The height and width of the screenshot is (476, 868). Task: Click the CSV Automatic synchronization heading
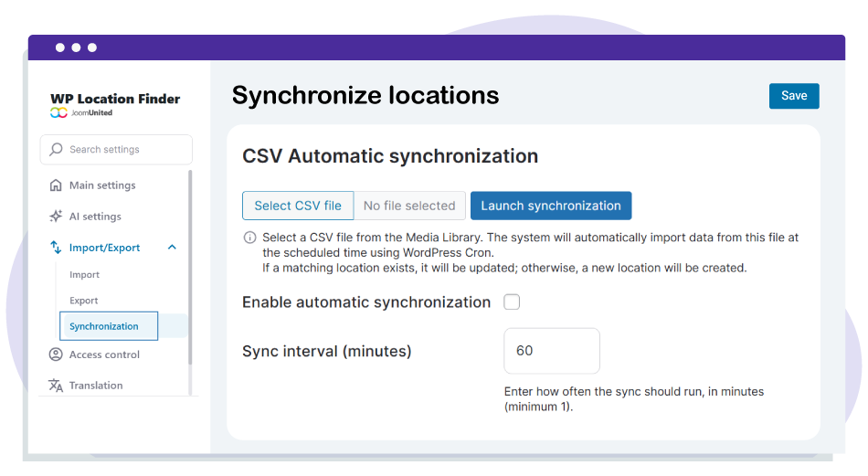(390, 156)
